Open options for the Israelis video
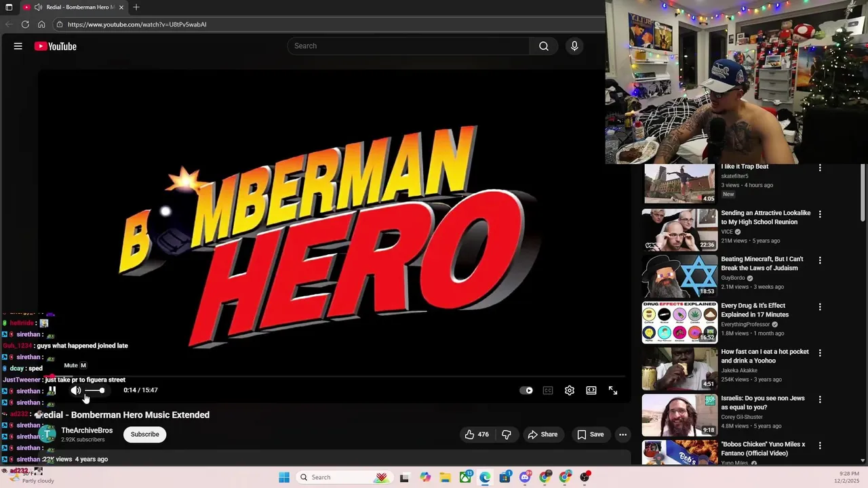868x488 pixels. pyautogui.click(x=820, y=399)
